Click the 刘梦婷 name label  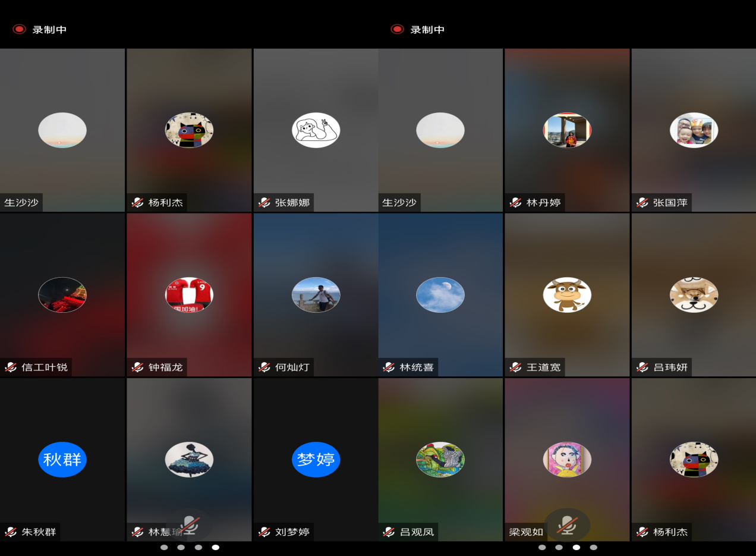point(292,532)
